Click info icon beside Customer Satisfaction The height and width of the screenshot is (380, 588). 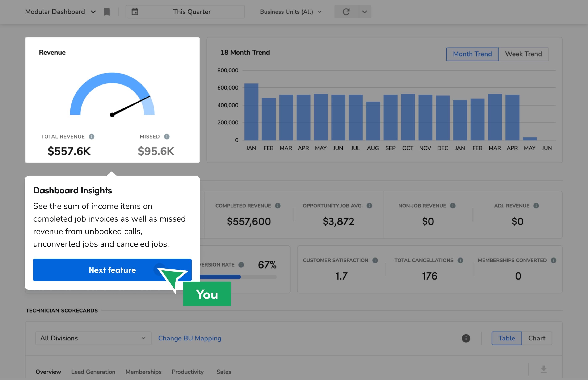coord(375,260)
